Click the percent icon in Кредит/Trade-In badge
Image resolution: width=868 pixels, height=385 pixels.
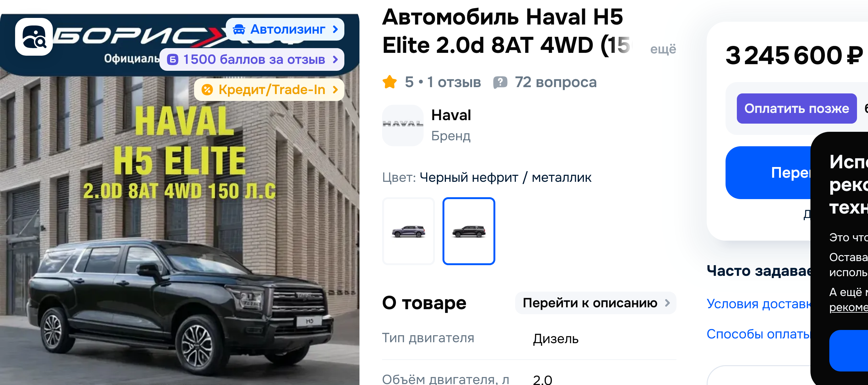(x=207, y=90)
